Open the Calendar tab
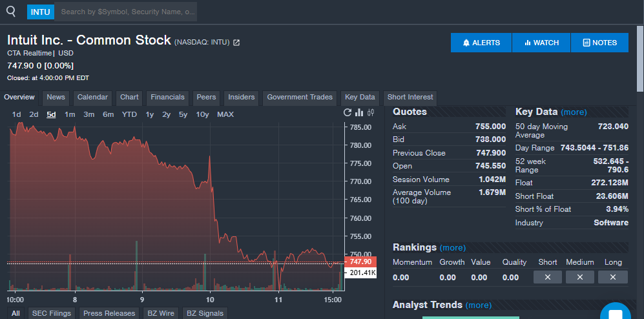Viewport: 644px width, 319px height. (x=92, y=98)
